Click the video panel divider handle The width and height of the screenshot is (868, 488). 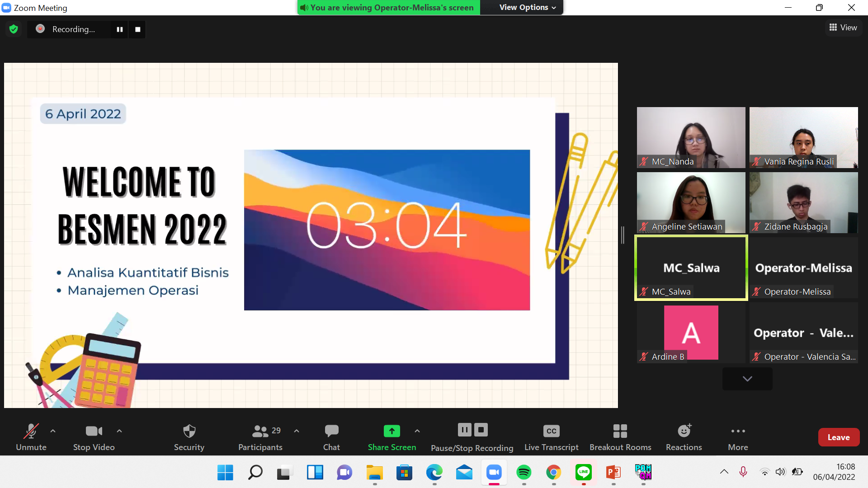(623, 235)
